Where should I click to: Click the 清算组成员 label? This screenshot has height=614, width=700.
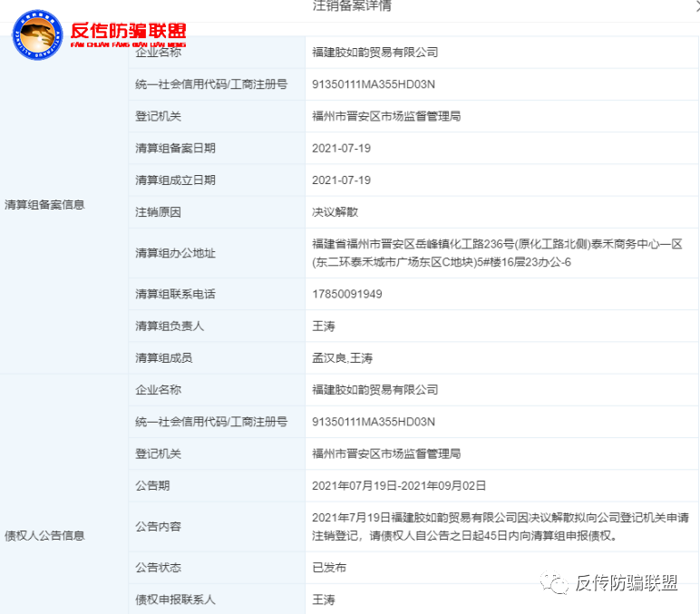point(164,358)
